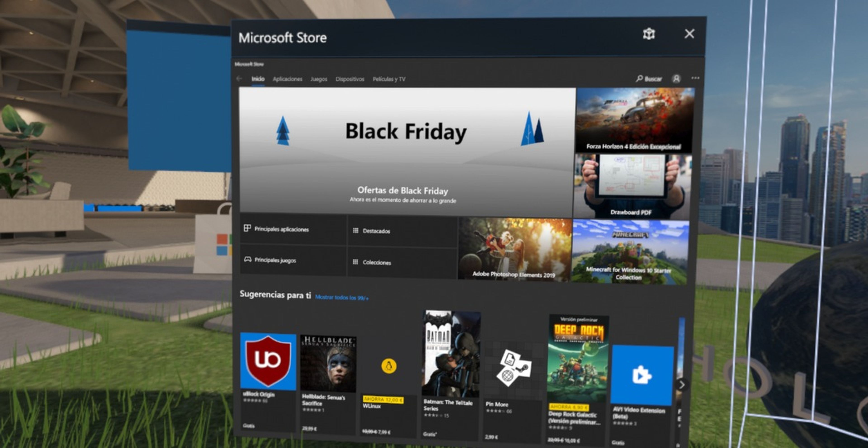Click the Principales juegos gamepad icon

tap(248, 259)
